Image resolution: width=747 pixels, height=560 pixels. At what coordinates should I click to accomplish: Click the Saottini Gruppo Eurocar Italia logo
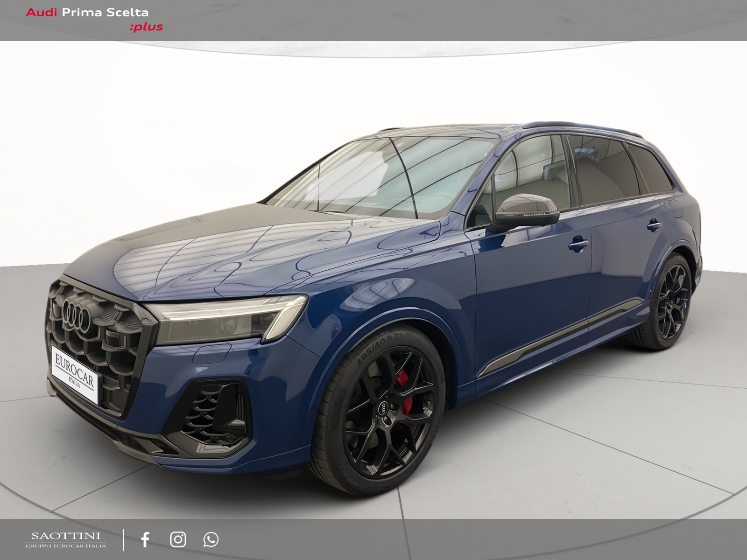(66, 539)
